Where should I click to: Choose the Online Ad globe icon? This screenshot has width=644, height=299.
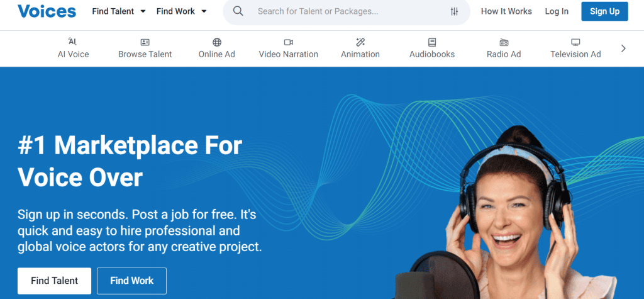[217, 42]
